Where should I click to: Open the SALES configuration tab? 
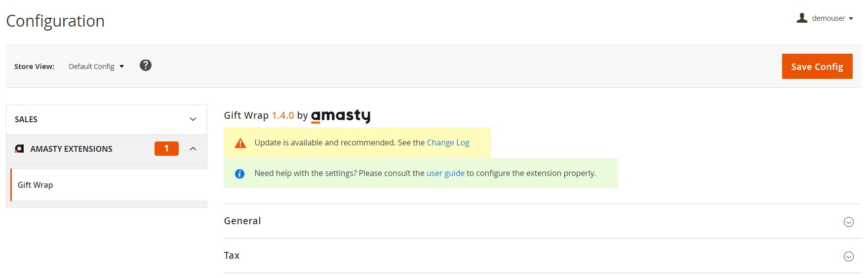click(x=107, y=119)
